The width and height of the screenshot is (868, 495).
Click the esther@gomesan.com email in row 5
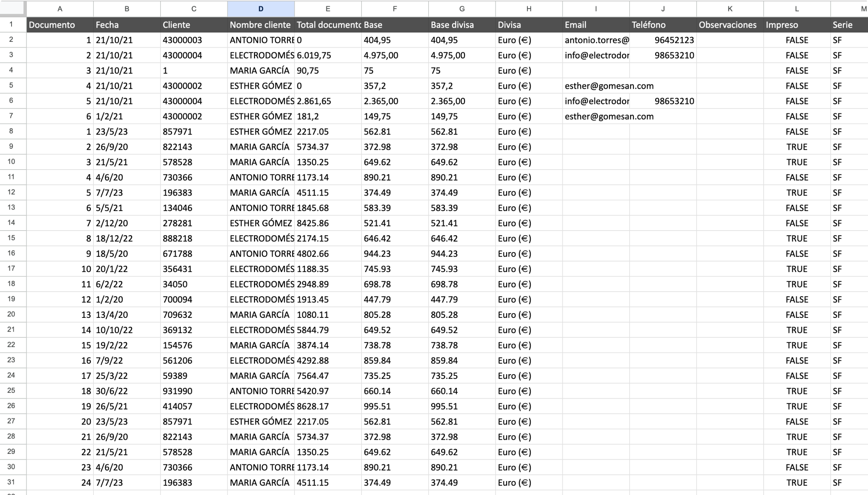(609, 86)
